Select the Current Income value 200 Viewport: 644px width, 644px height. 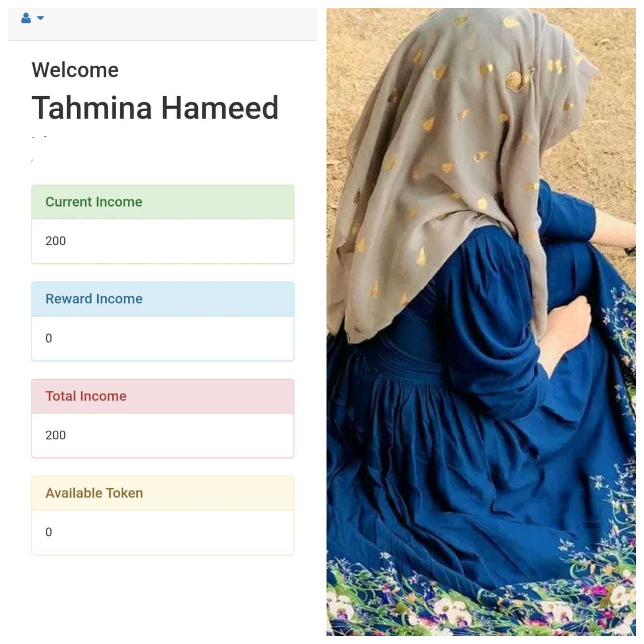[55, 241]
